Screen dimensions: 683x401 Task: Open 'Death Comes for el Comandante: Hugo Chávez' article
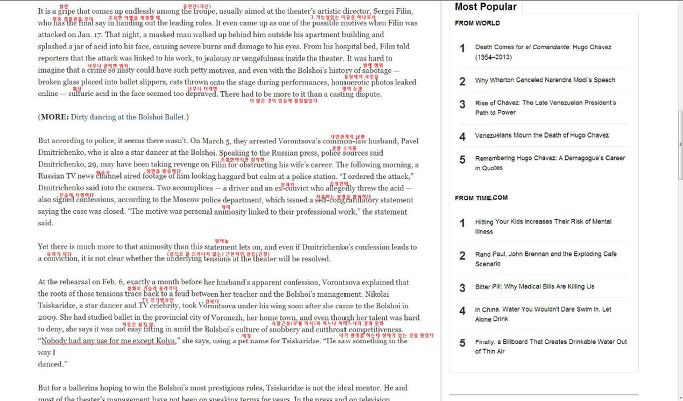point(543,52)
